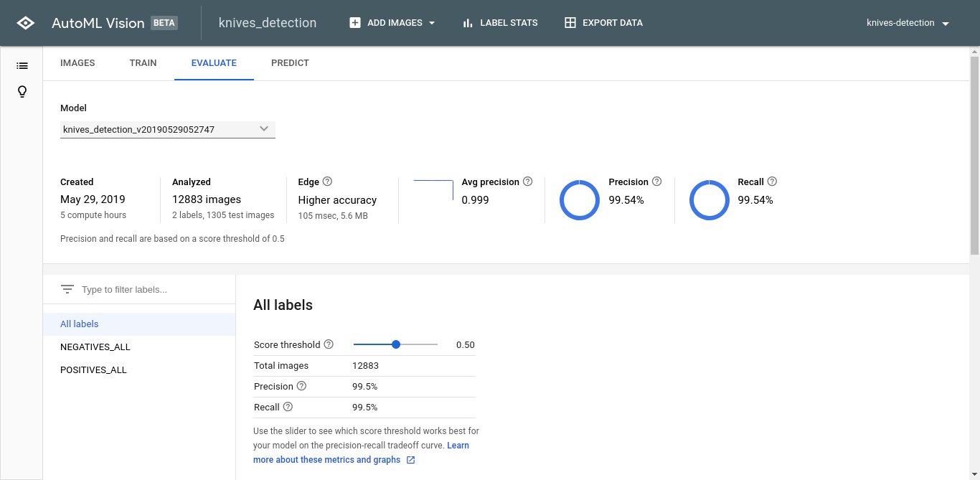Click the LABEL STATS button

tap(500, 23)
